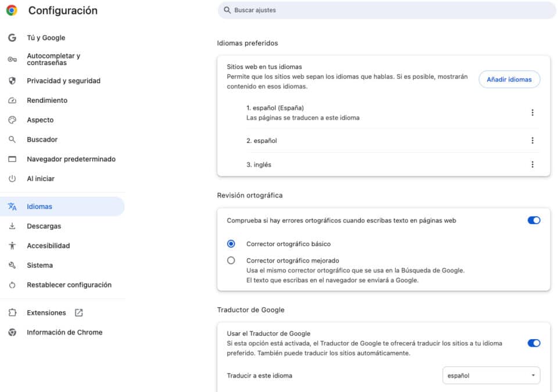Viewport: 560px width, 392px height.
Task: Click the 'Traductor de Google' heading
Action: tap(251, 310)
